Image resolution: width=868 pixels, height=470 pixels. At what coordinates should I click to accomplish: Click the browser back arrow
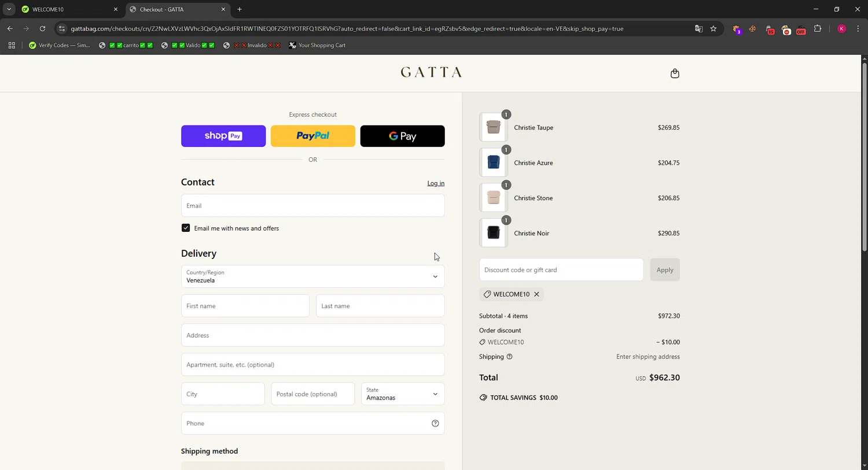10,28
